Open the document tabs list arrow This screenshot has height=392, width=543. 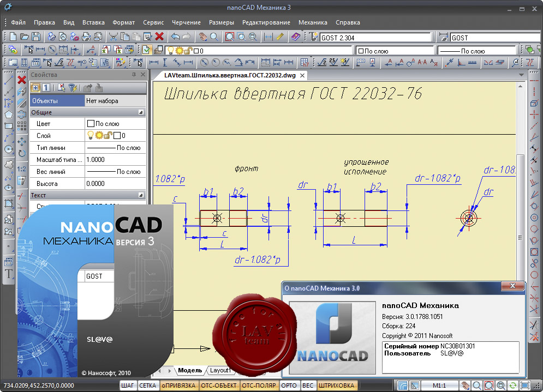(521, 75)
